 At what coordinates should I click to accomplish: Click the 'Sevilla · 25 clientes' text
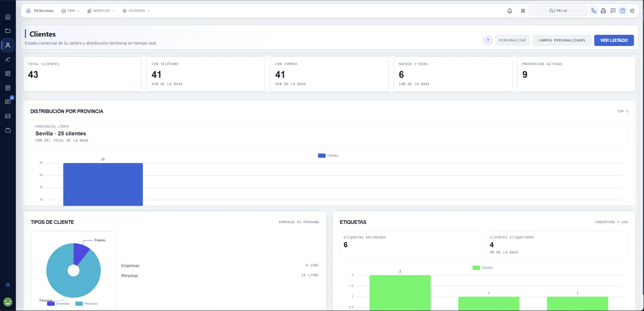[x=61, y=134]
